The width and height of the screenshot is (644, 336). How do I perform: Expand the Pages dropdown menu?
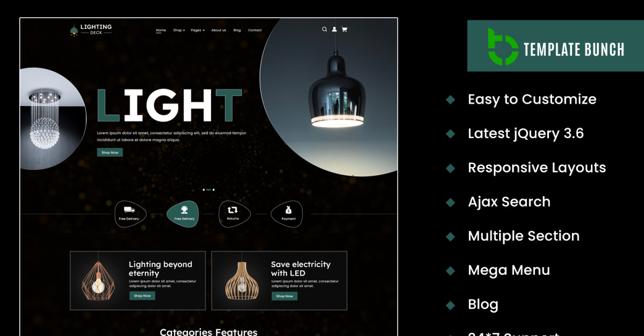point(197,30)
